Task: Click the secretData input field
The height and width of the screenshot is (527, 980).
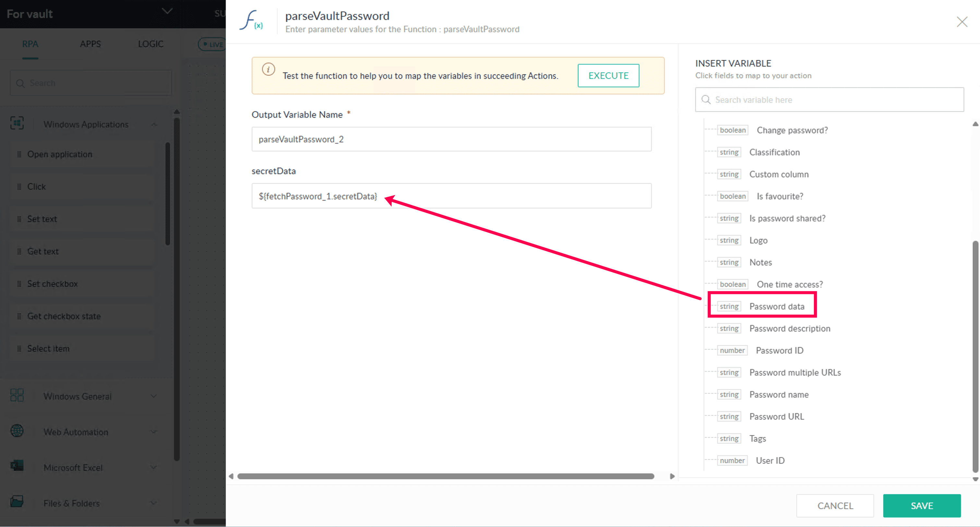Action: pyautogui.click(x=451, y=196)
